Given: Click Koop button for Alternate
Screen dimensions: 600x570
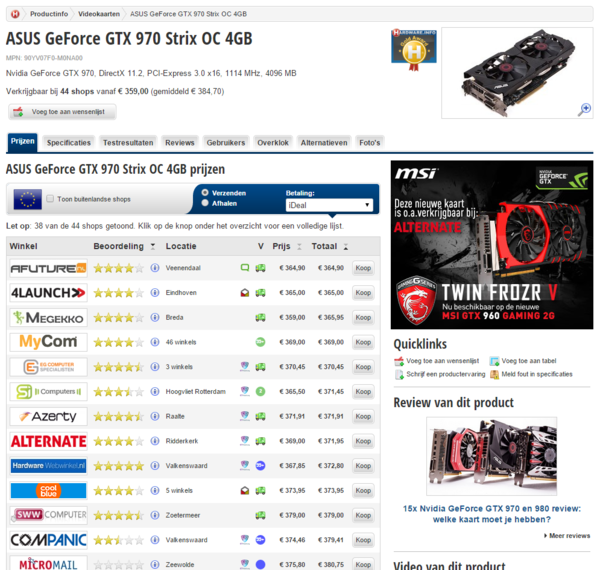Looking at the screenshot, I should 363,441.
